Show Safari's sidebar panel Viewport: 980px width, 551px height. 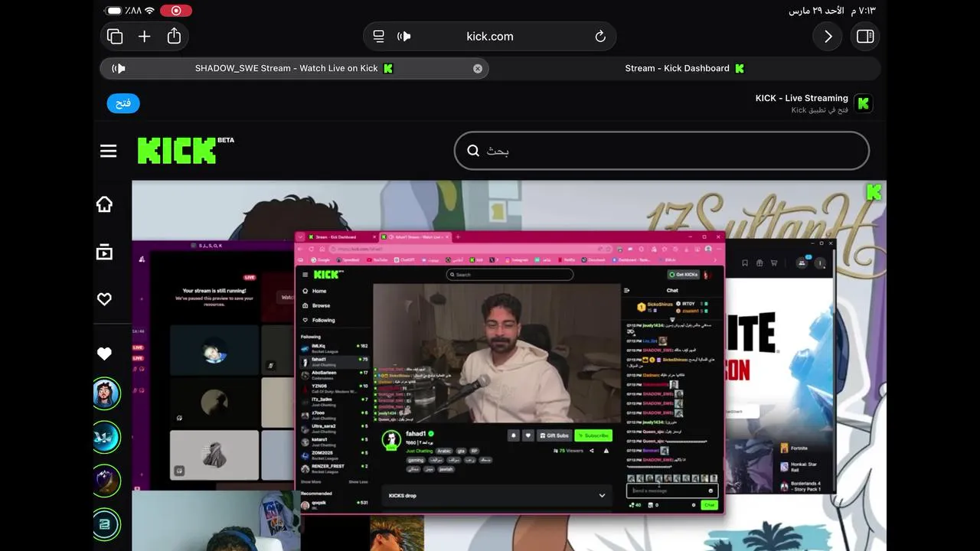865,36
